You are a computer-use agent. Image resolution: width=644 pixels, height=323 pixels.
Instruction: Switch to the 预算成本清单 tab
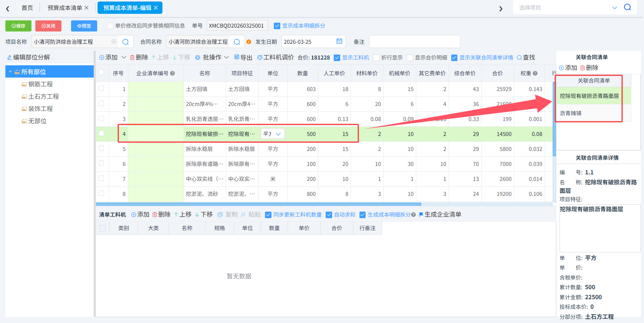[65, 8]
